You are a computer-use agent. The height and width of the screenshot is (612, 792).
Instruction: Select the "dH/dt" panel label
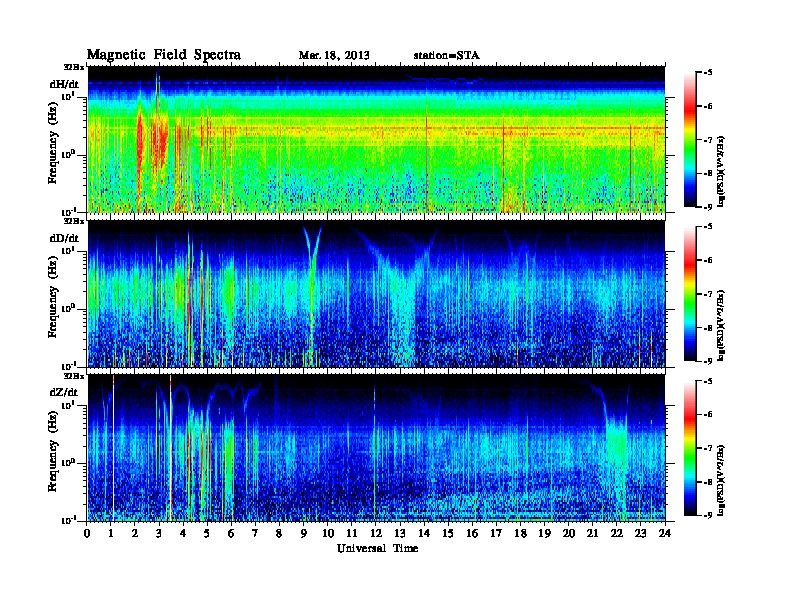click(64, 84)
